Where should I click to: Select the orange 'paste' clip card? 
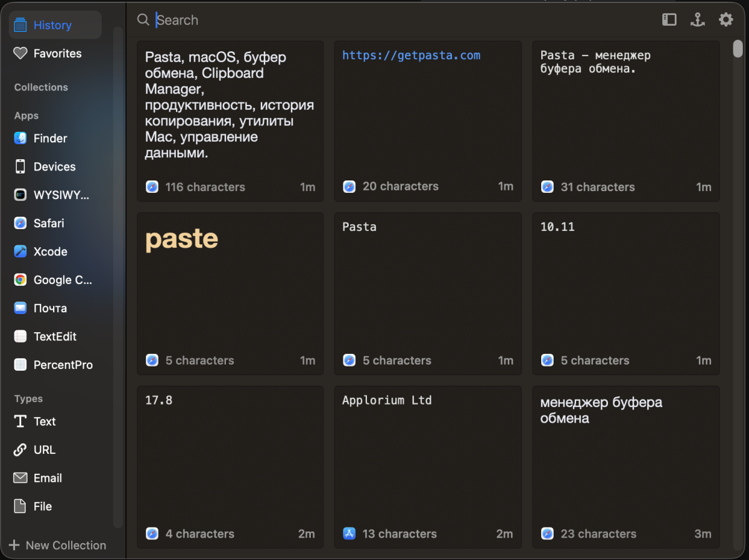pos(230,294)
